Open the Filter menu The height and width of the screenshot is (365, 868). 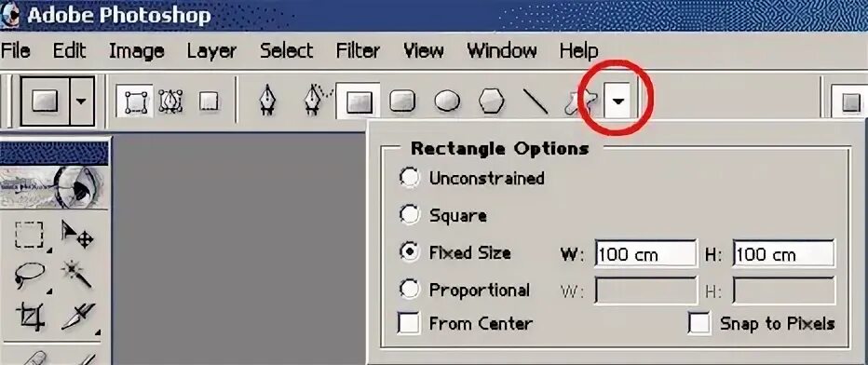coord(358,51)
